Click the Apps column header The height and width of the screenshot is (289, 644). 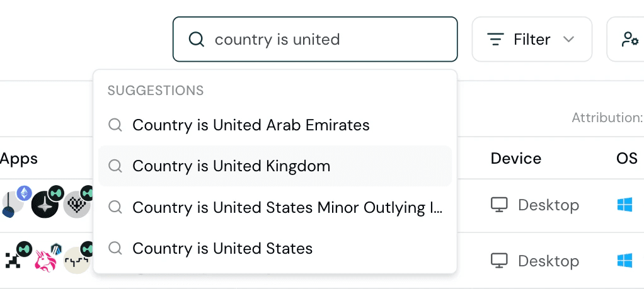[19, 159]
